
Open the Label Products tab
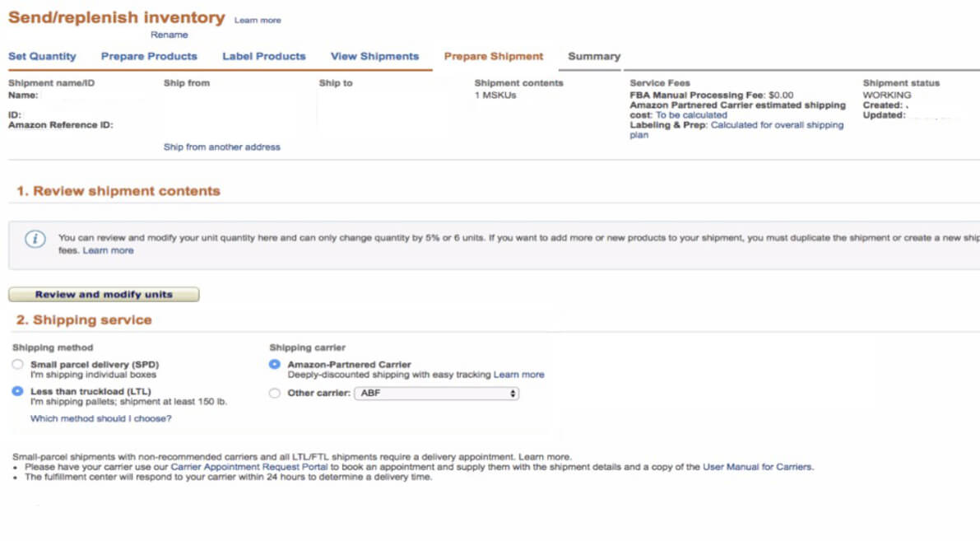(x=263, y=56)
